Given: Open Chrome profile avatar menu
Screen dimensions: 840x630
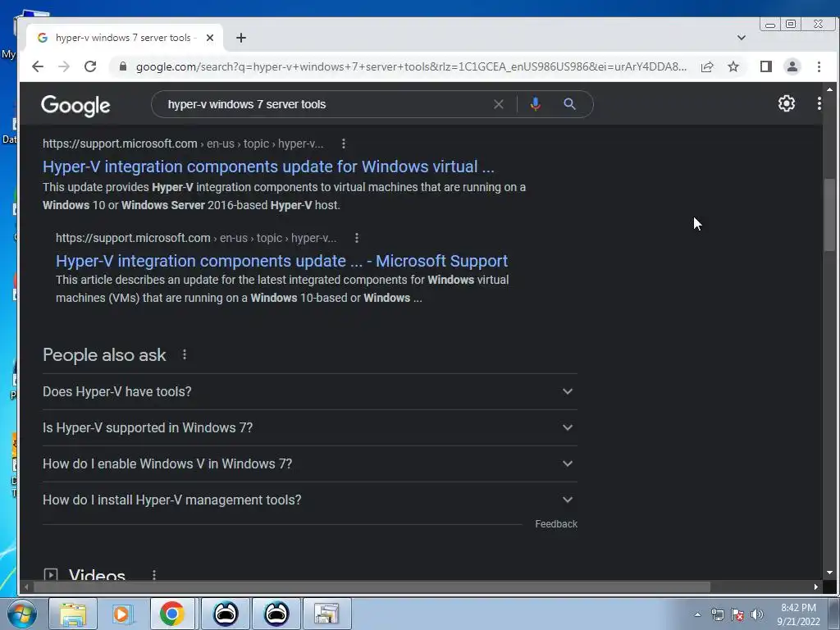Looking at the screenshot, I should click(792, 66).
